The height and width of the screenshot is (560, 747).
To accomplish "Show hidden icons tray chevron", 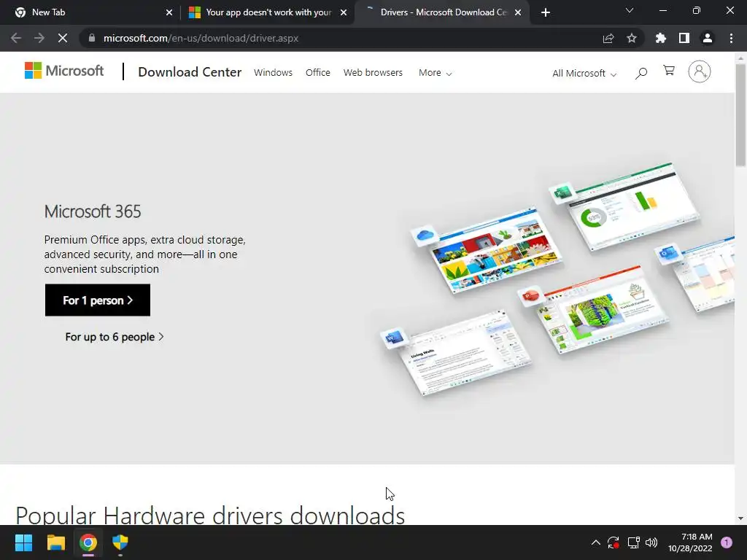I will [x=595, y=542].
